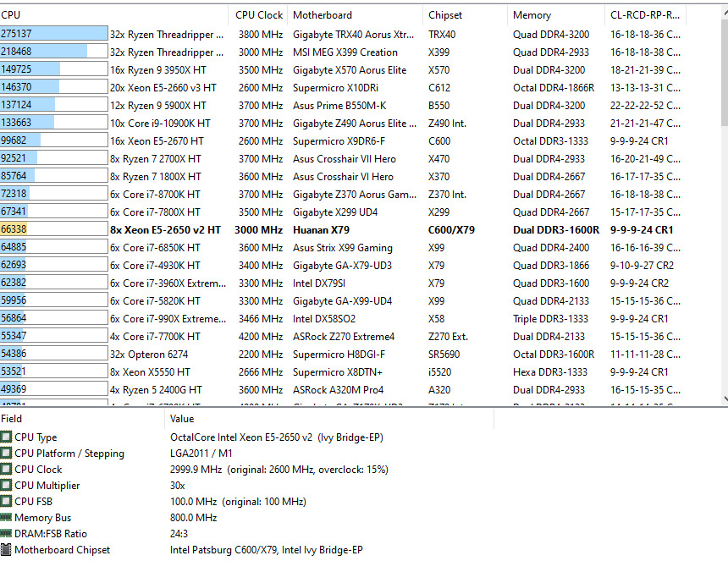
Task: Click the CPU FSB field icon
Action: pos(6,502)
